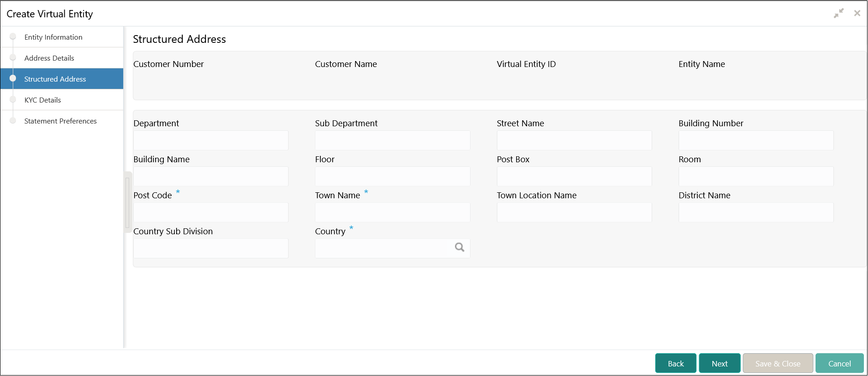Open the Entity Information step
Image resolution: width=868 pixels, height=376 pixels.
[x=53, y=37]
